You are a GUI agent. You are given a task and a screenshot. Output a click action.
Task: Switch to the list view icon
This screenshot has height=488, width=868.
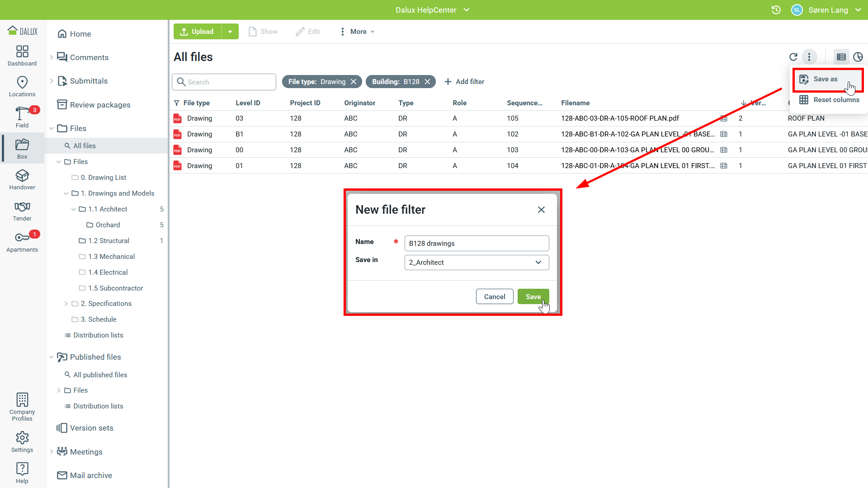point(841,57)
